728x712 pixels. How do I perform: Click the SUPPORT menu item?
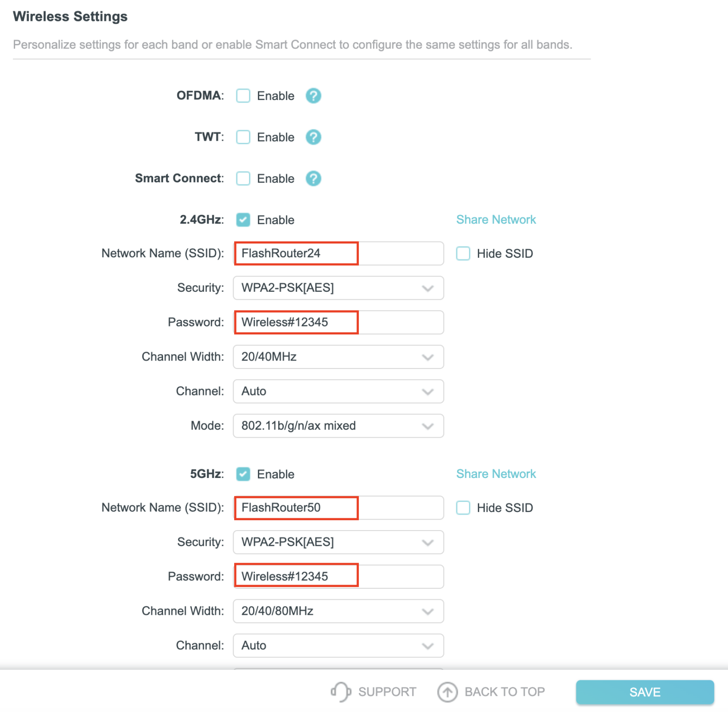point(388,692)
